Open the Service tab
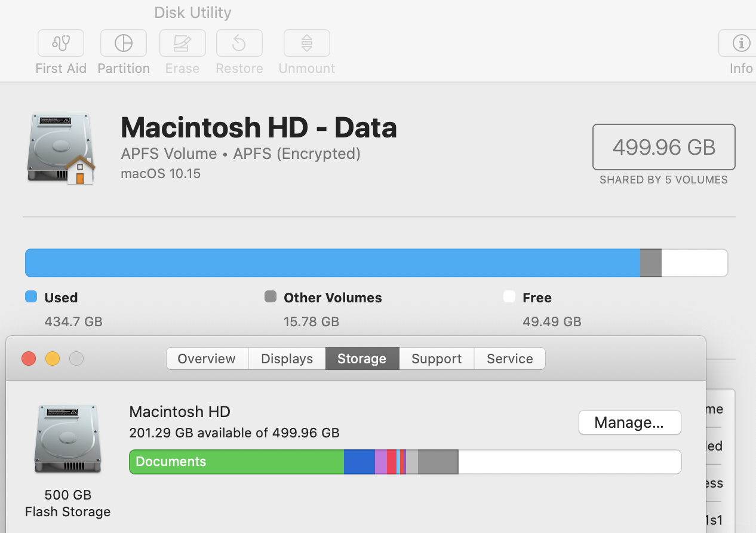Image resolution: width=756 pixels, height=533 pixels. click(x=510, y=359)
